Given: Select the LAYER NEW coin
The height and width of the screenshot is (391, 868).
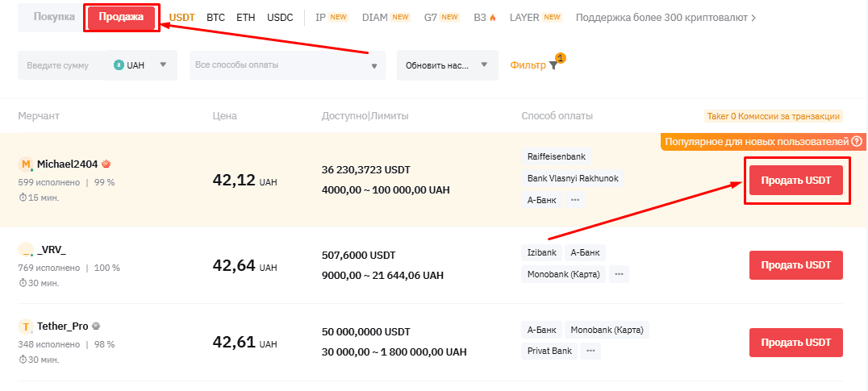Looking at the screenshot, I should (536, 18).
